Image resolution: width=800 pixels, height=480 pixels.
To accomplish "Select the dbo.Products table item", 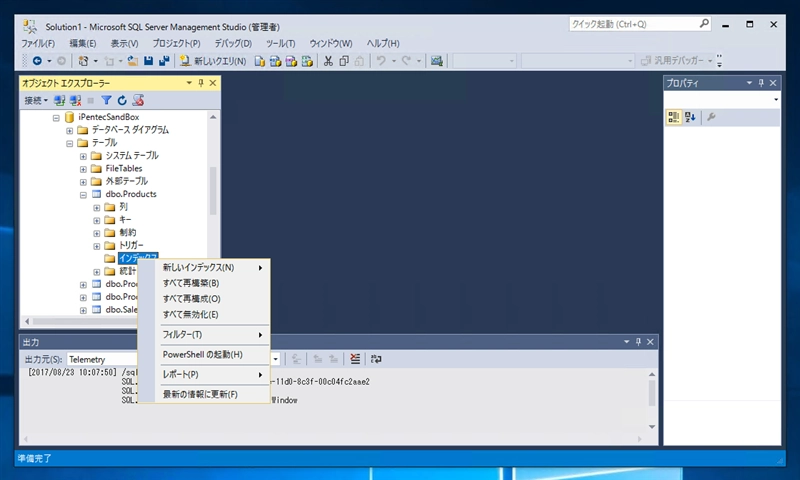I will pyautogui.click(x=131, y=194).
